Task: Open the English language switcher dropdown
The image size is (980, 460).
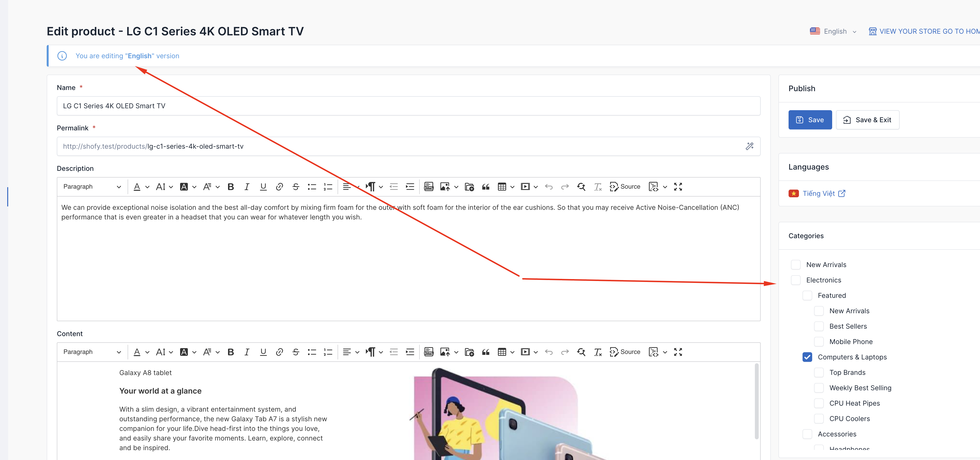Action: (x=833, y=32)
